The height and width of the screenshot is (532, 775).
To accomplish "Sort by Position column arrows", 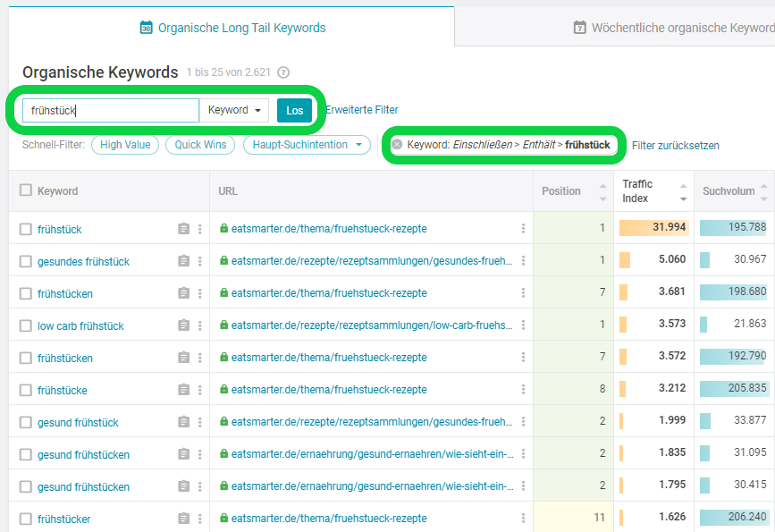I will click(602, 192).
